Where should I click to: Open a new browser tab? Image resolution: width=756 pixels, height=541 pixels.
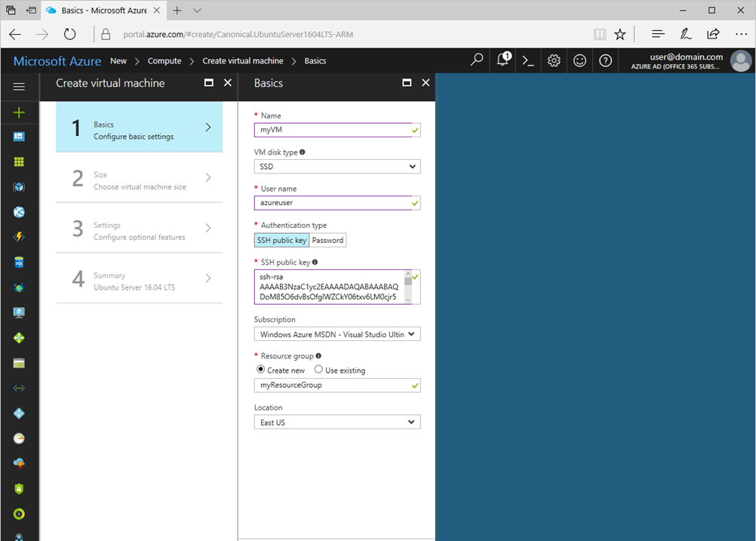[x=177, y=10]
